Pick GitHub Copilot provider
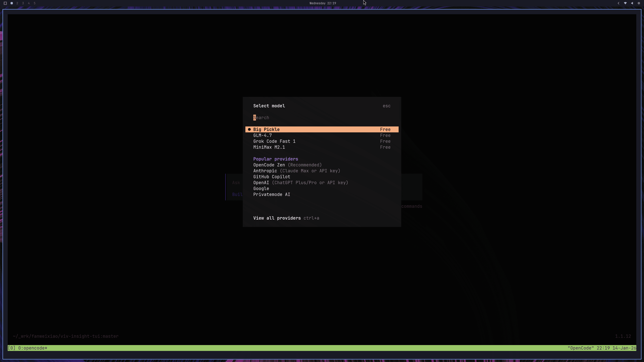The image size is (644, 362). 272,177
